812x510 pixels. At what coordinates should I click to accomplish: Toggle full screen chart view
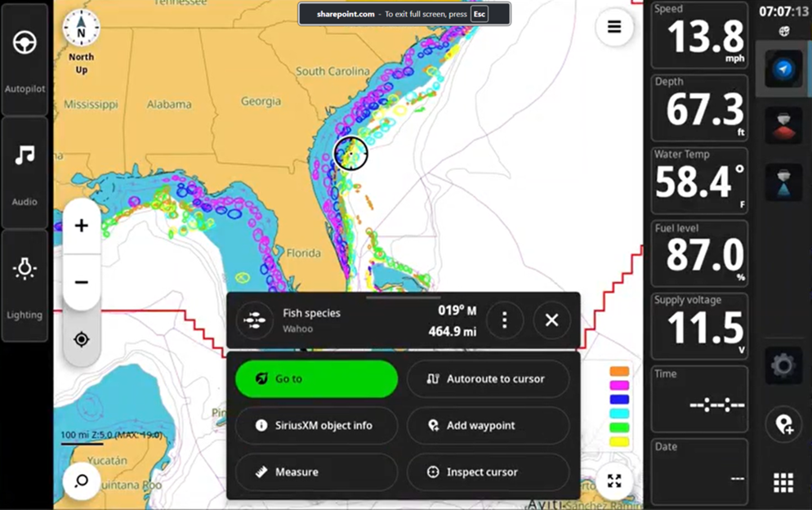614,481
